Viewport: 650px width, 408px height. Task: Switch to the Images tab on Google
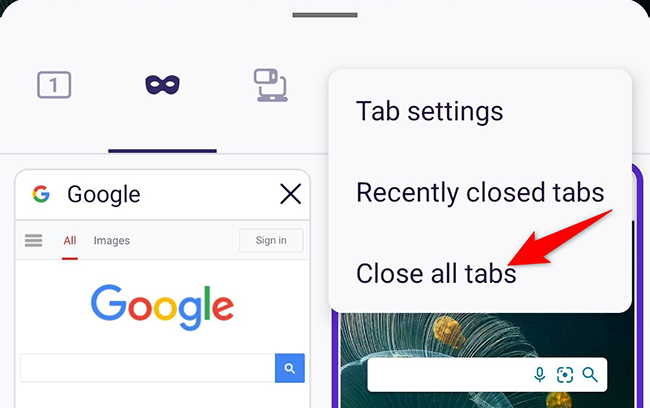tap(112, 240)
